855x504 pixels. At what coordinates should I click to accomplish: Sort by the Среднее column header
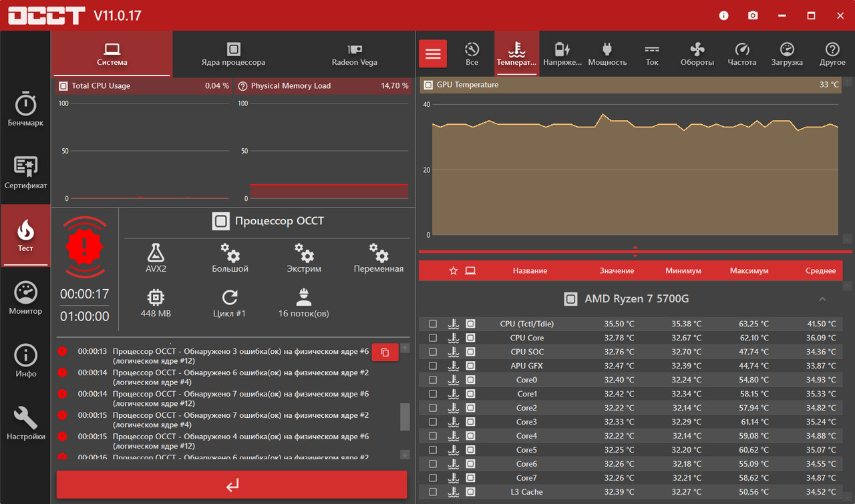tap(820, 270)
